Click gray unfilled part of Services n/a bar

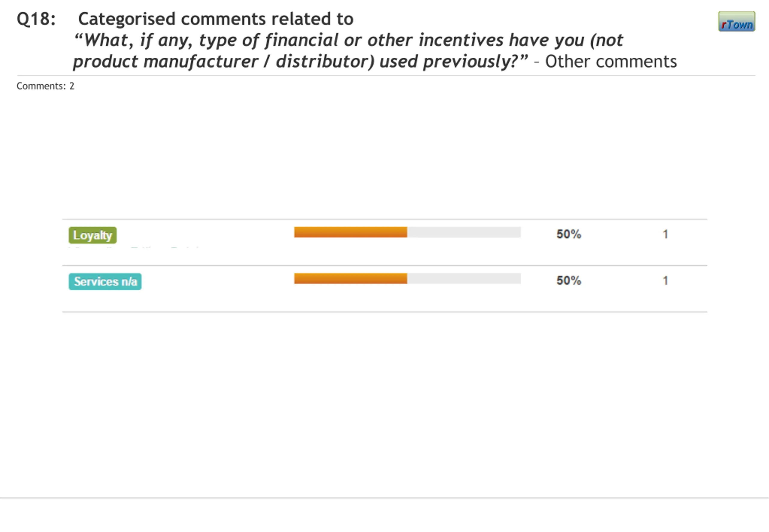(x=464, y=279)
